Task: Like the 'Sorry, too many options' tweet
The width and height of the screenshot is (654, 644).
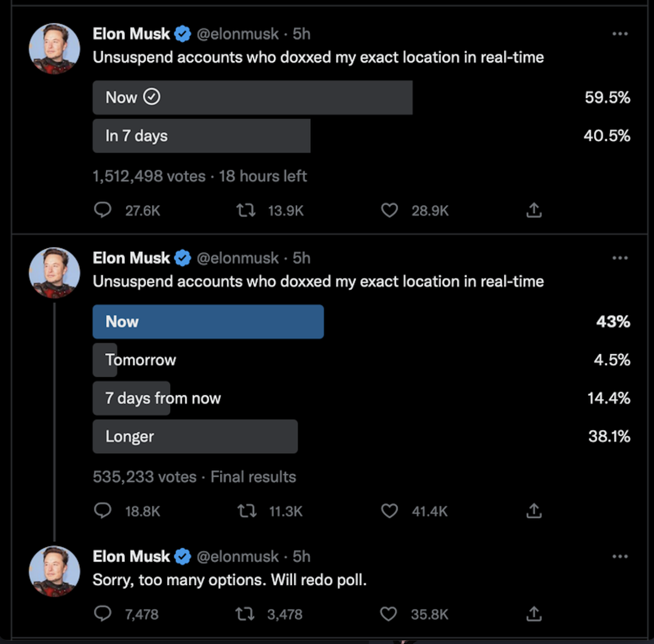Action: [389, 614]
